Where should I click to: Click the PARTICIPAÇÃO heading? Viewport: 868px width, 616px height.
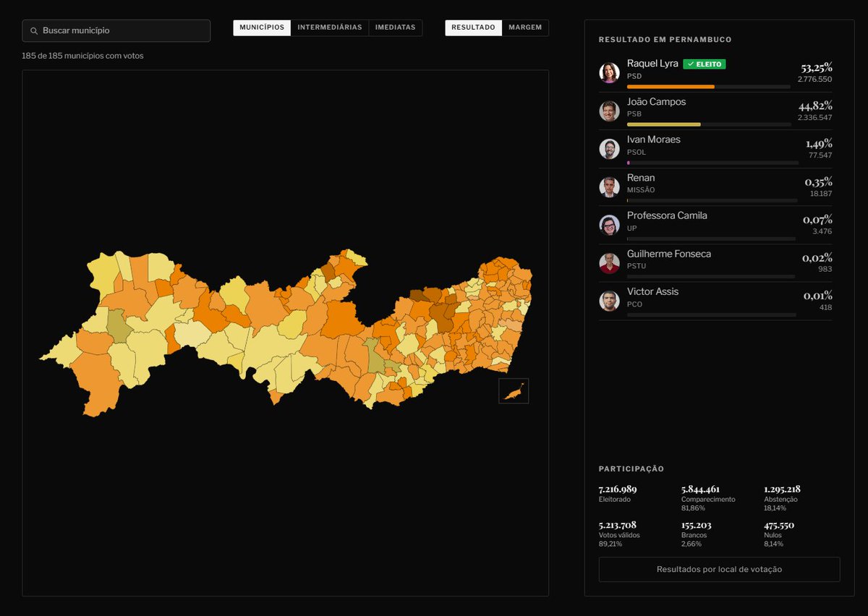[x=631, y=469]
